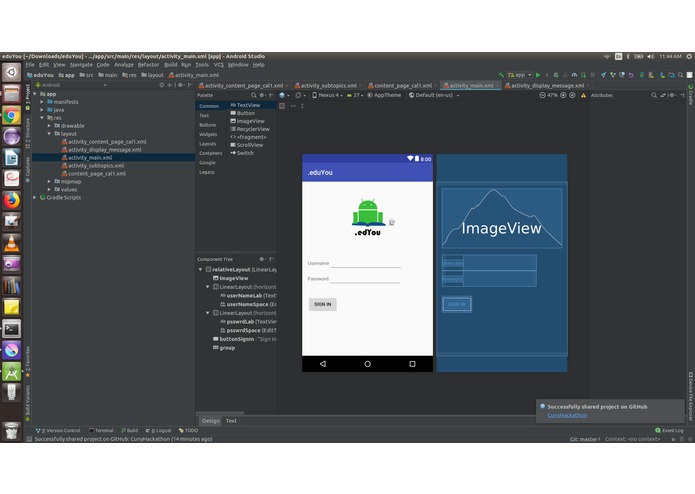Open Project panel gear settings

click(180, 85)
